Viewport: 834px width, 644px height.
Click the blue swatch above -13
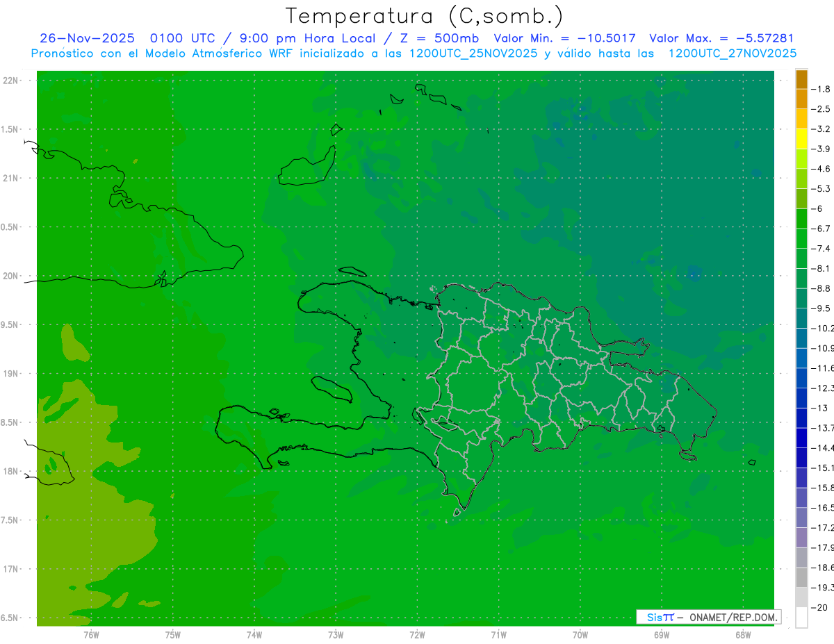point(801,398)
